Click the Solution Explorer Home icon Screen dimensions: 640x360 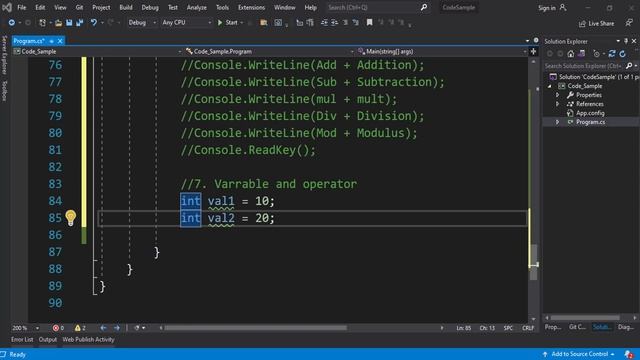(571, 54)
